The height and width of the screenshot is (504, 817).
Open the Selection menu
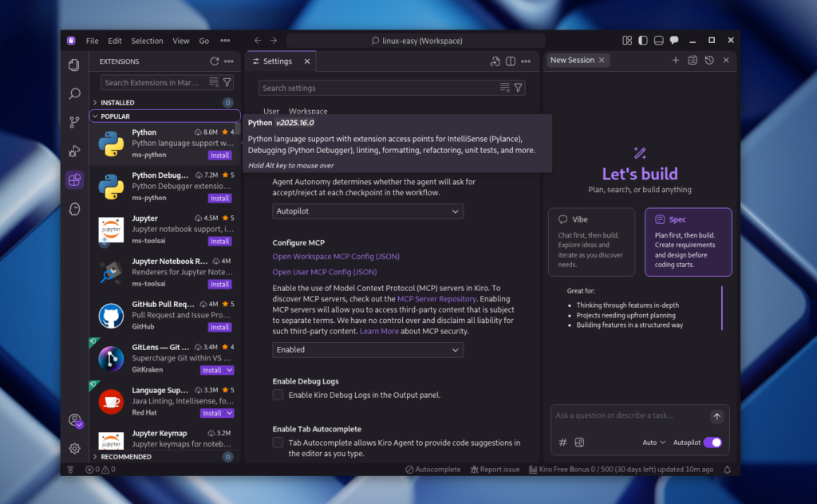tap(147, 41)
